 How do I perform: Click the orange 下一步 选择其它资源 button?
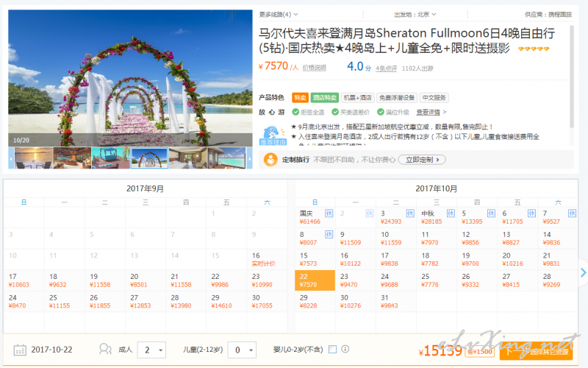click(537, 352)
